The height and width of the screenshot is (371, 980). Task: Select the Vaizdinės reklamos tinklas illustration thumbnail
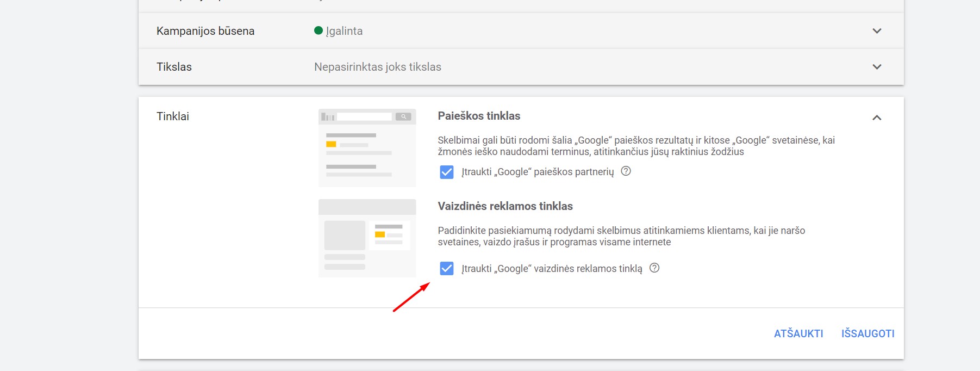coord(367,238)
